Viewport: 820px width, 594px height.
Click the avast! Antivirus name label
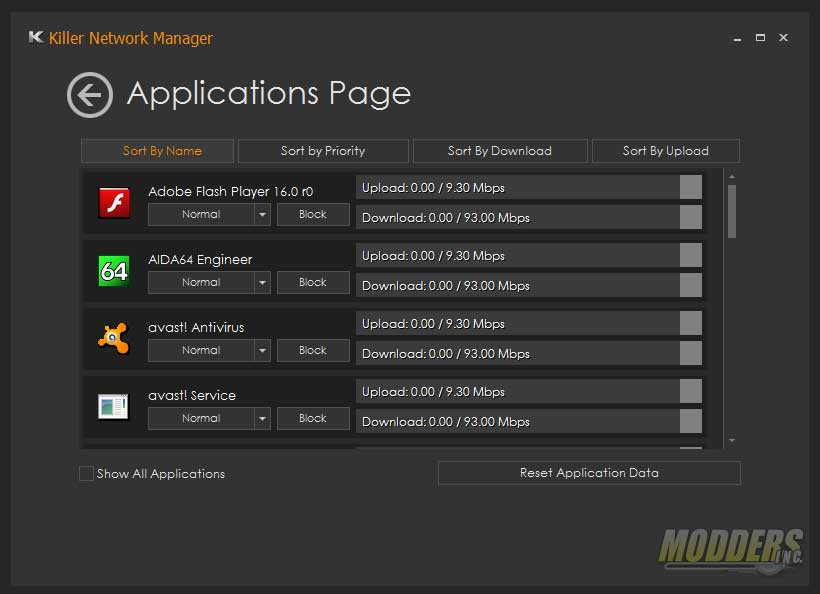point(196,327)
